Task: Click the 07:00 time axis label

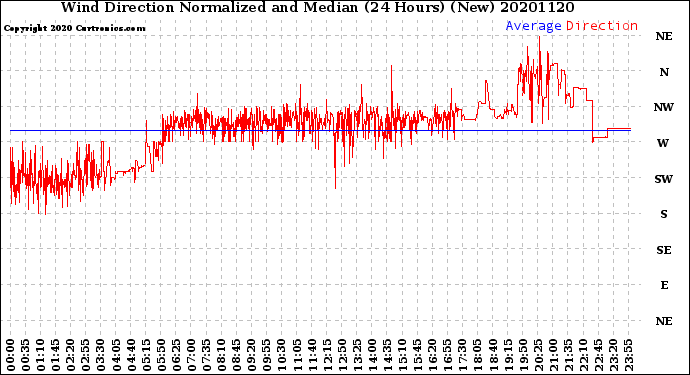Action: (x=191, y=355)
